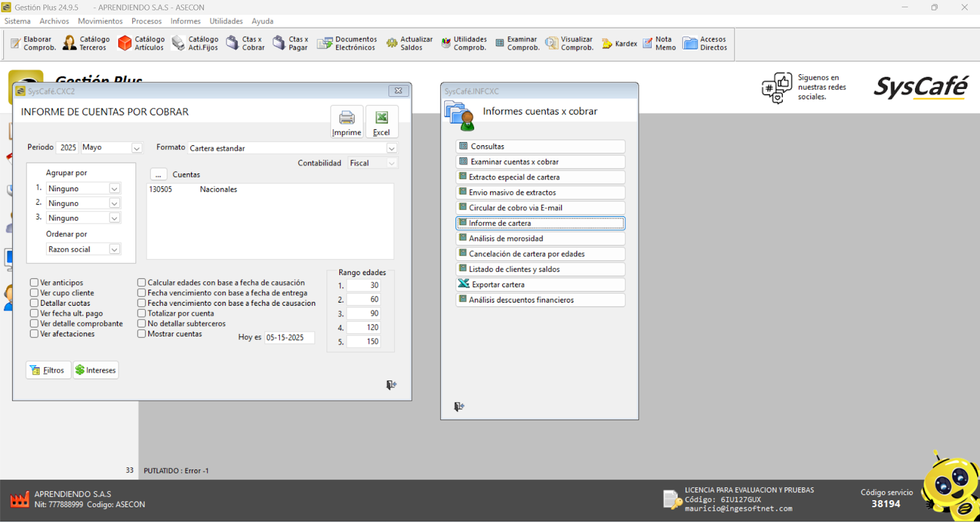Image resolution: width=980 pixels, height=522 pixels.
Task: Open the month dropdown showing Mayo
Action: (137, 148)
